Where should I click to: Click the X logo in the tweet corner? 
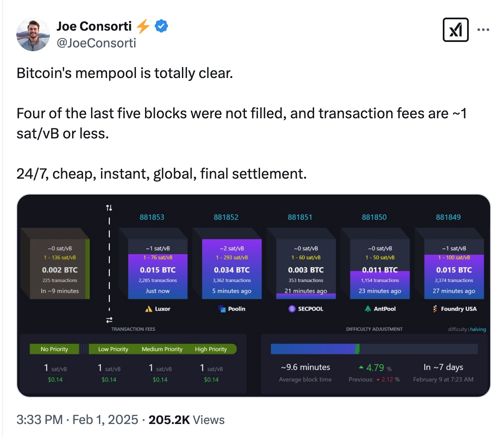click(x=456, y=30)
